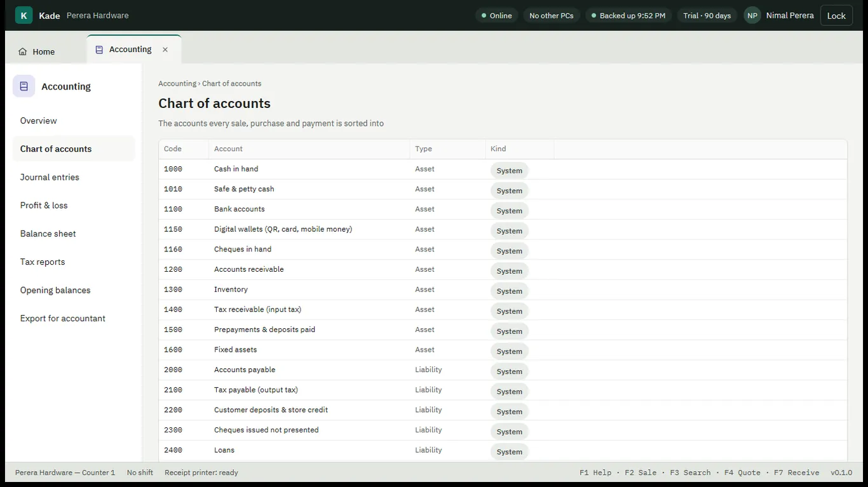Close the Accounting tab

pyautogui.click(x=165, y=50)
